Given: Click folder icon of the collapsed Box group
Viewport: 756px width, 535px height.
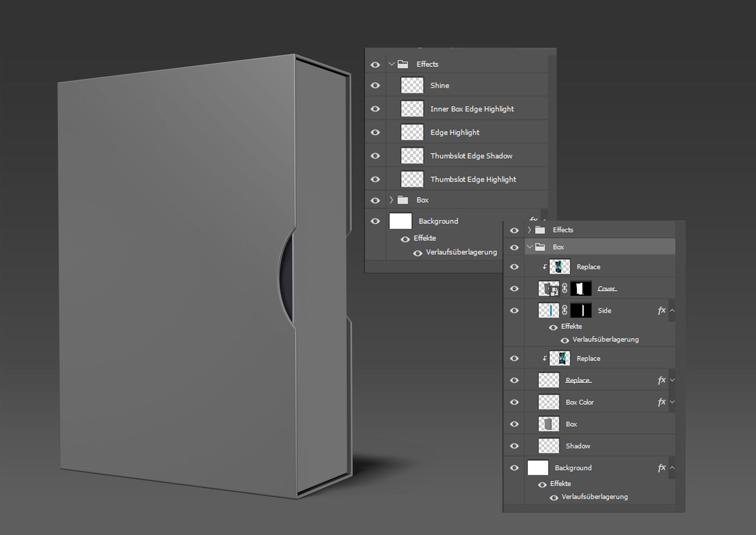Looking at the screenshot, I should pos(403,200).
